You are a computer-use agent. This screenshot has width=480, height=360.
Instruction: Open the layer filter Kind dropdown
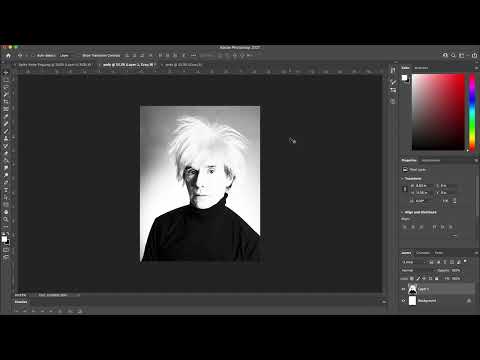click(x=413, y=262)
